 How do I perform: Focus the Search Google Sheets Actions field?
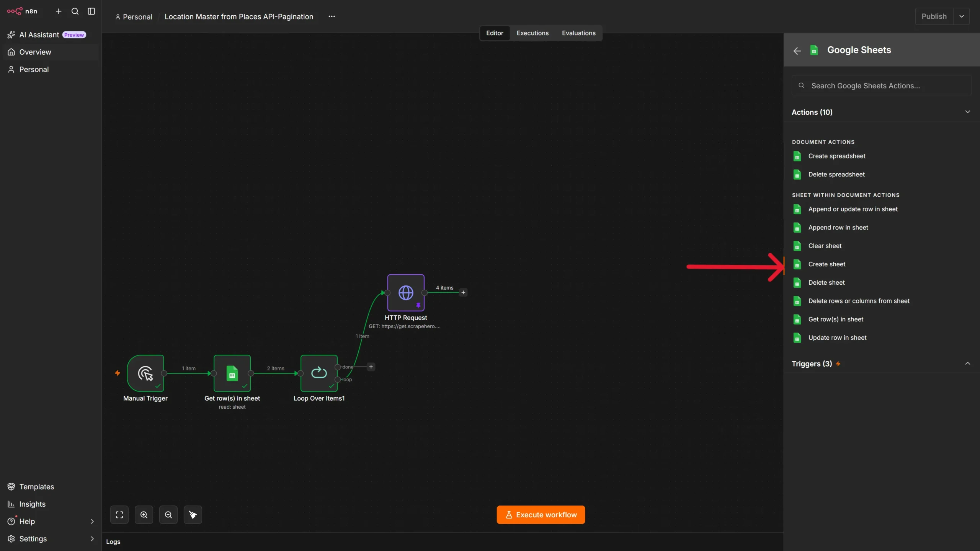pos(881,85)
